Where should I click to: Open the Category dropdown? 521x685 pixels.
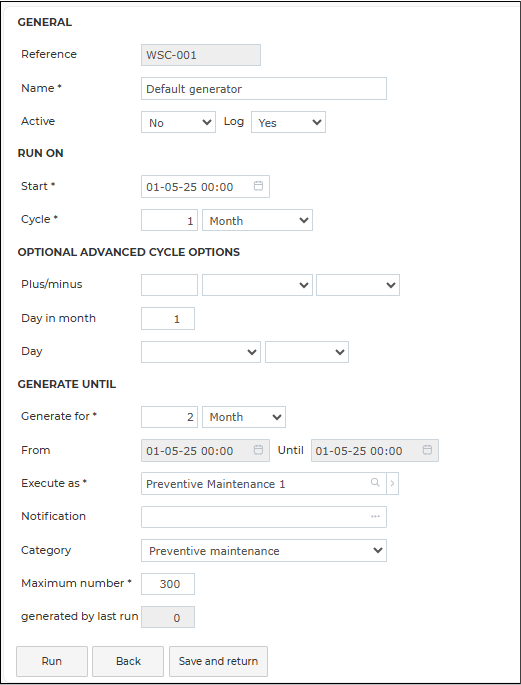pyautogui.click(x=264, y=550)
